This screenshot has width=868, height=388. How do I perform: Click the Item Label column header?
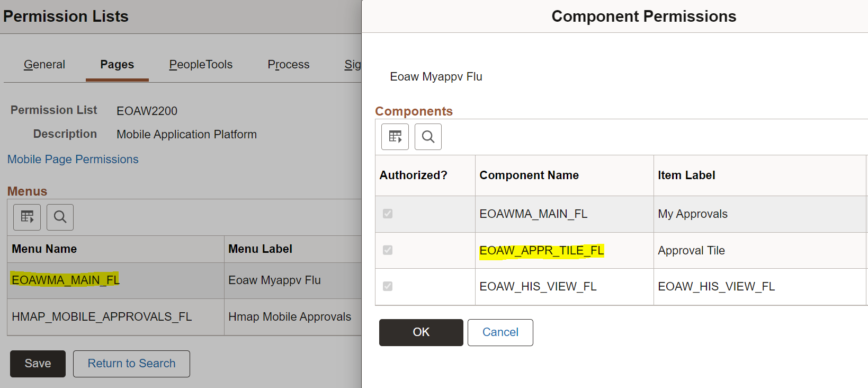pyautogui.click(x=686, y=175)
